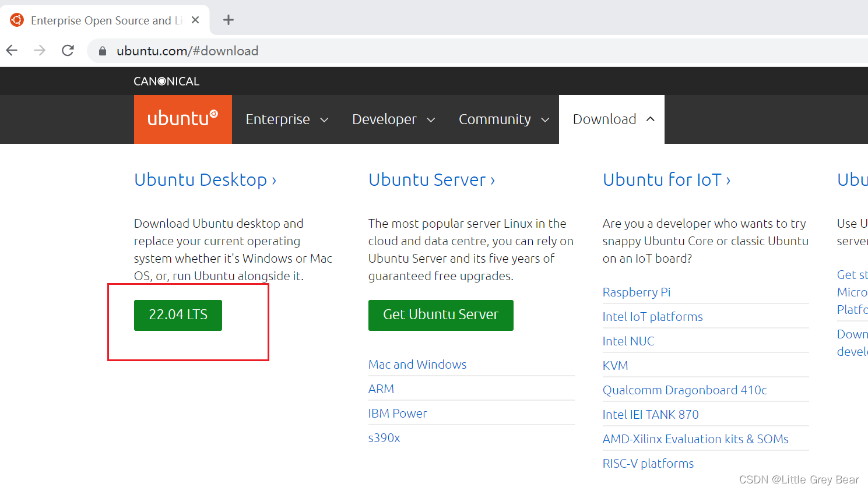The image size is (868, 491).
Task: Expand the Community menu
Action: [x=504, y=119]
